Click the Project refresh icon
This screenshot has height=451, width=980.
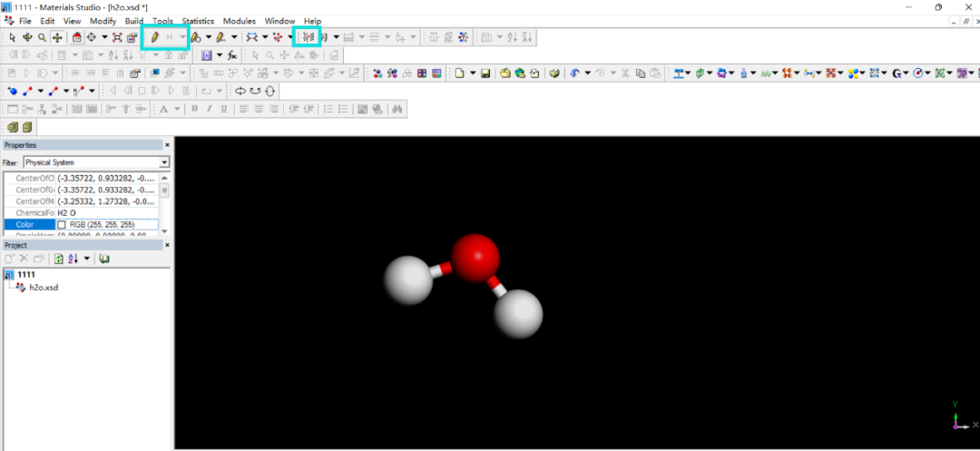tap(58, 258)
